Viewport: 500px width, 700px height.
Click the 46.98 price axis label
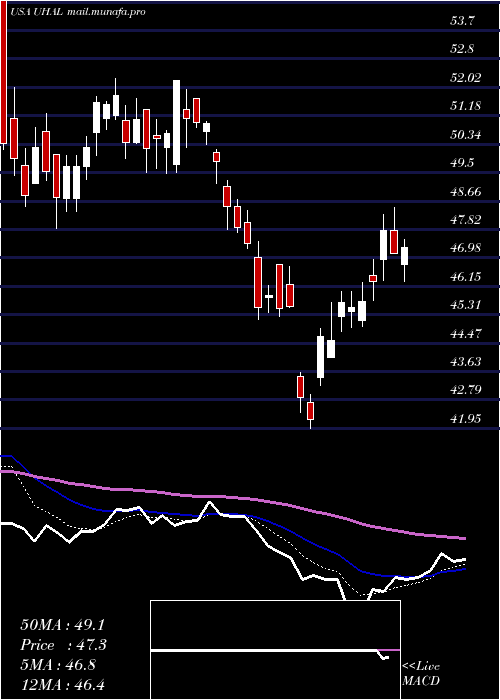click(466, 248)
